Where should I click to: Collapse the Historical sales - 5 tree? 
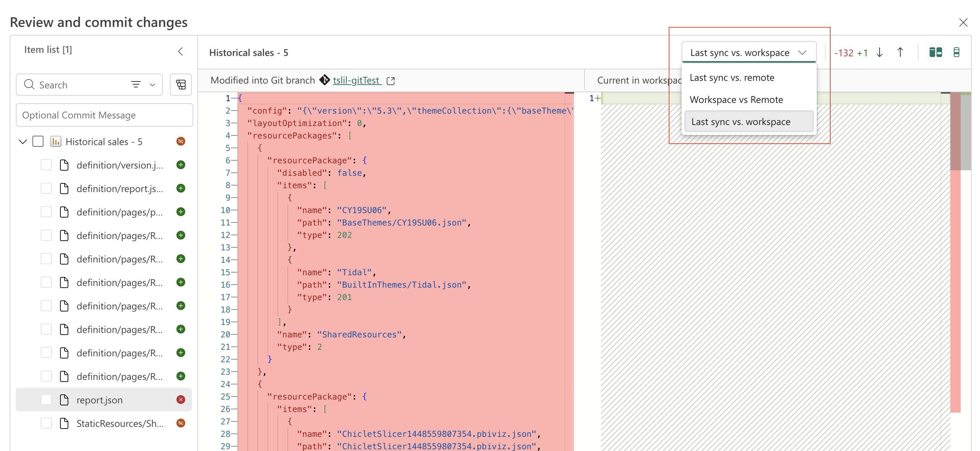pyautogui.click(x=23, y=142)
